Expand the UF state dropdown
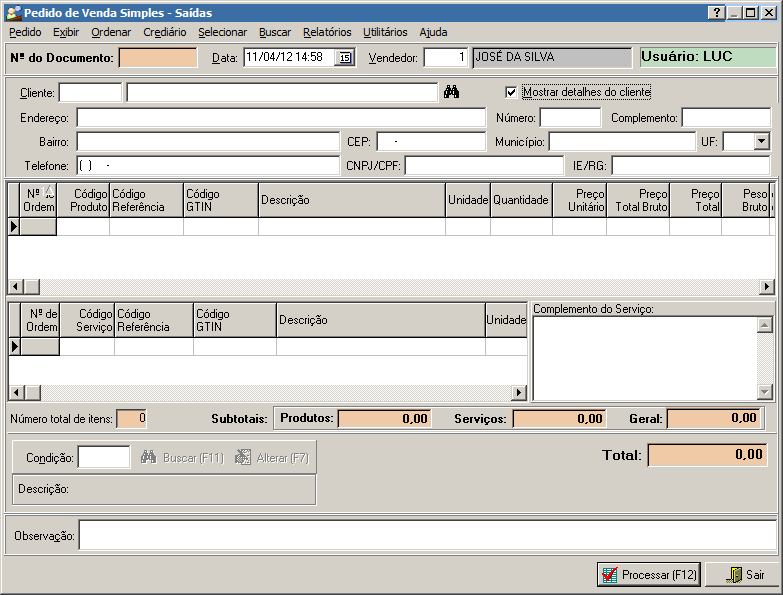The height and width of the screenshot is (595, 783). click(760, 142)
